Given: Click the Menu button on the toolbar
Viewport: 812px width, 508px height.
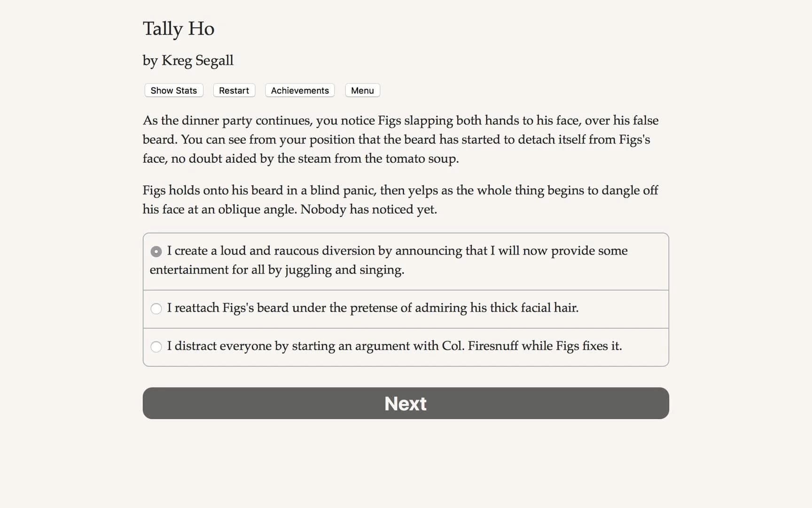Looking at the screenshot, I should [362, 90].
